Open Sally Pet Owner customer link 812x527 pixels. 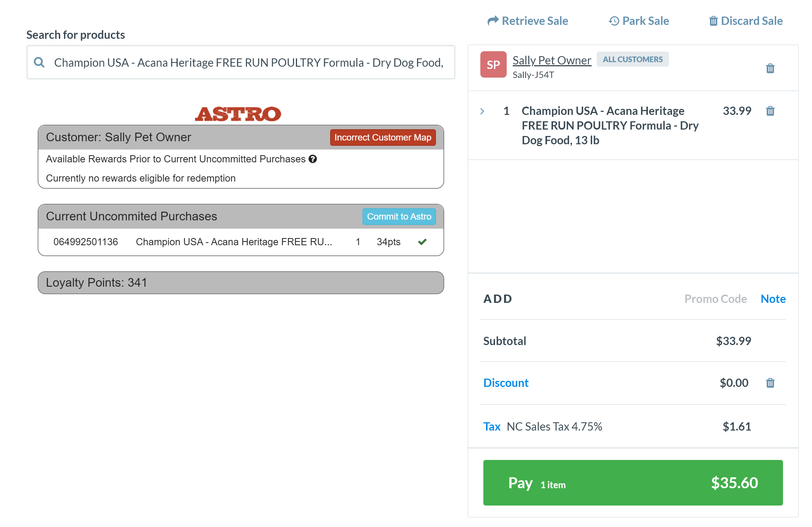pyautogui.click(x=551, y=60)
